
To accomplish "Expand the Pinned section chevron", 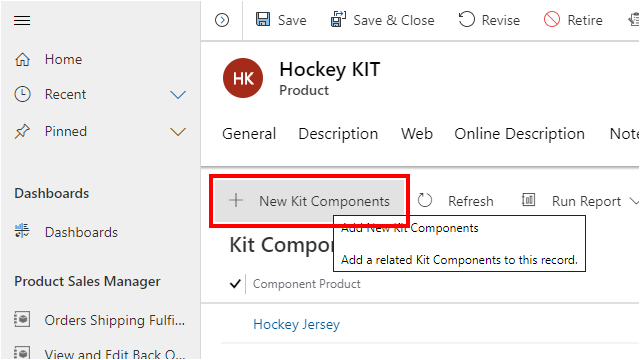I will (178, 132).
